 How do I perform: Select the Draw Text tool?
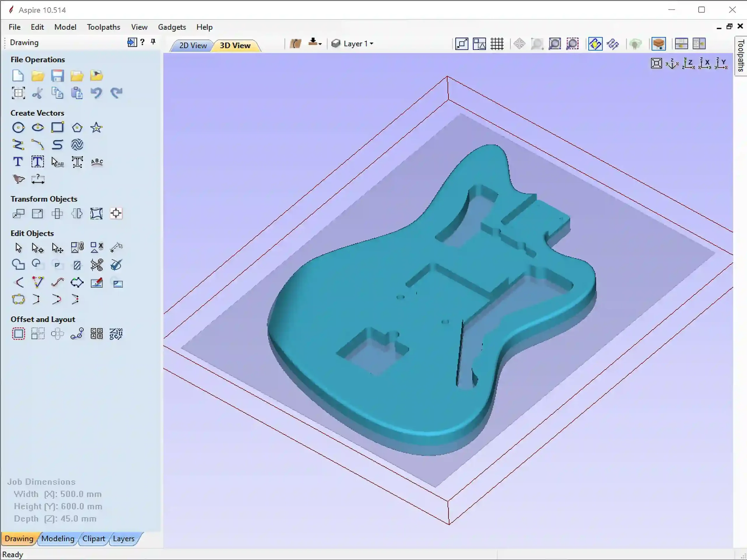coord(18,162)
